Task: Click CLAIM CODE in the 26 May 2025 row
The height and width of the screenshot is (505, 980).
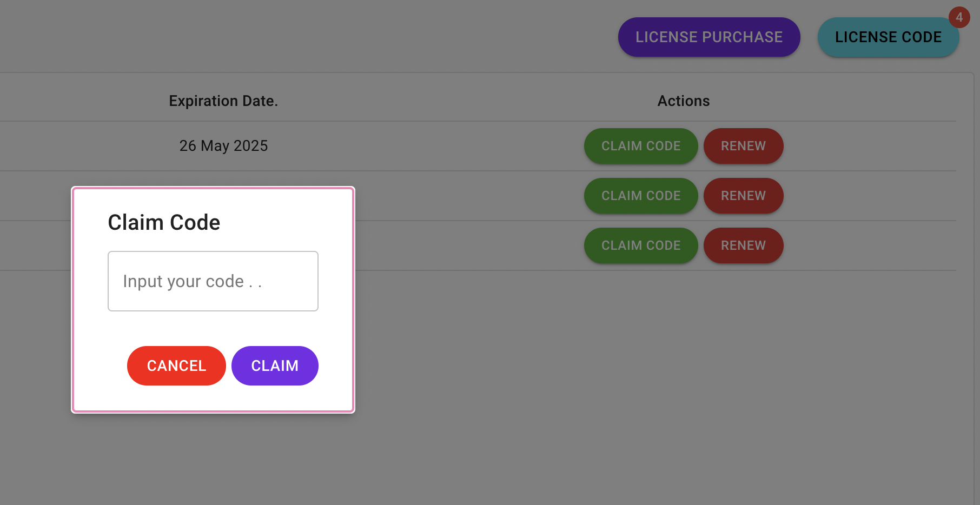Action: point(640,146)
